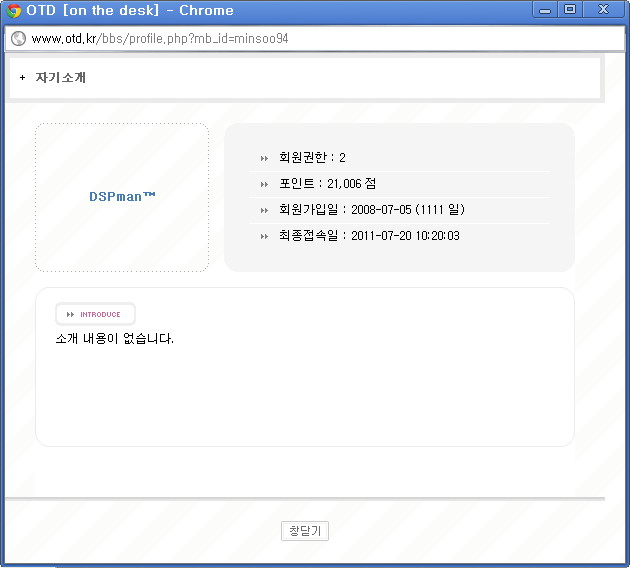This screenshot has height=568, width=630.
Task: Click the 창닫기 close window button
Action: click(x=305, y=531)
